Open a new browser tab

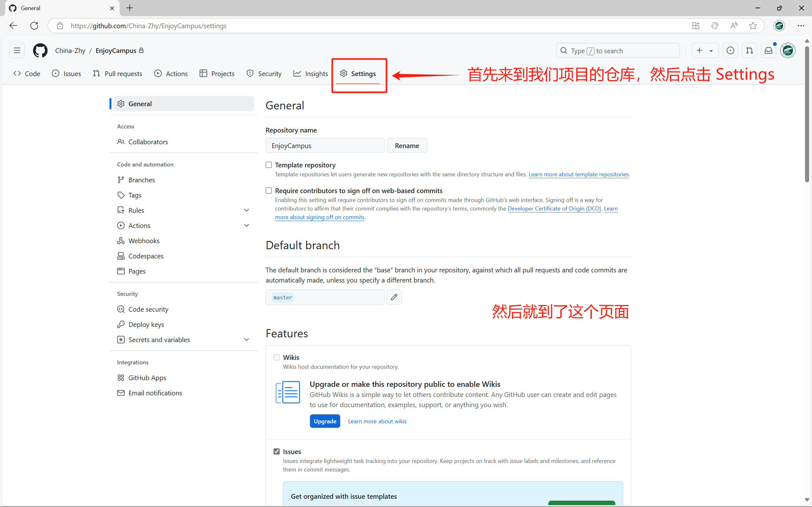click(130, 8)
